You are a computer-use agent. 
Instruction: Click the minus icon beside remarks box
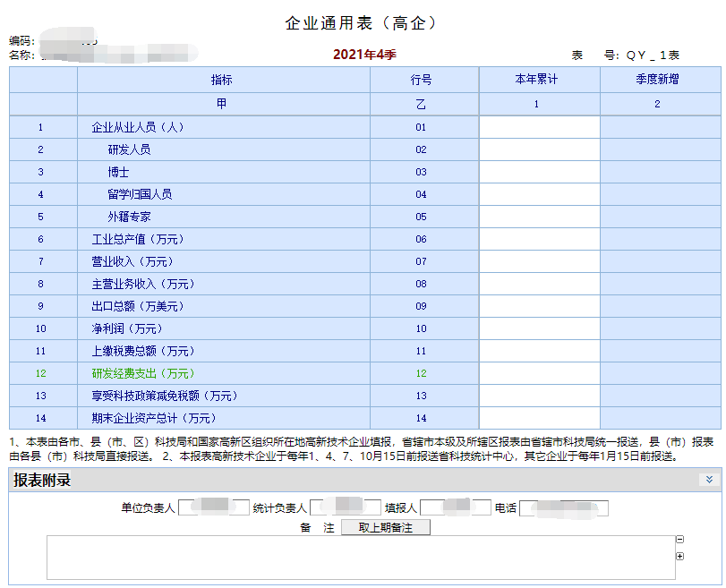[679, 540]
